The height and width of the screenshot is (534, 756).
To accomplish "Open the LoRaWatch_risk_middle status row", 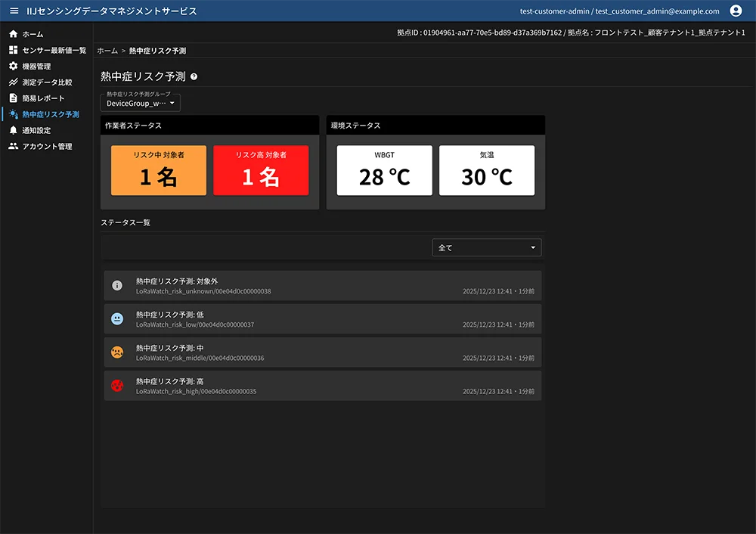I will coord(321,352).
